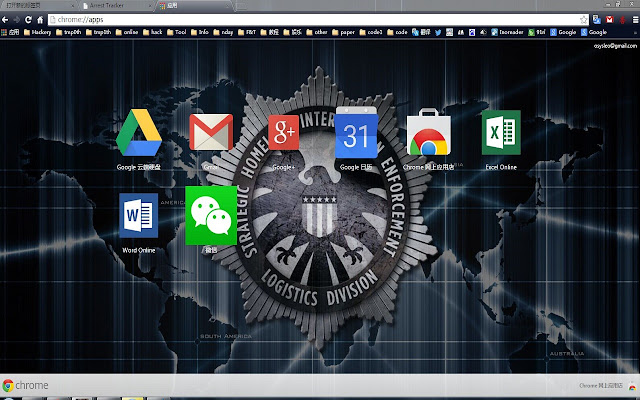
Task: Go back with the back arrow
Action: pos(5,20)
